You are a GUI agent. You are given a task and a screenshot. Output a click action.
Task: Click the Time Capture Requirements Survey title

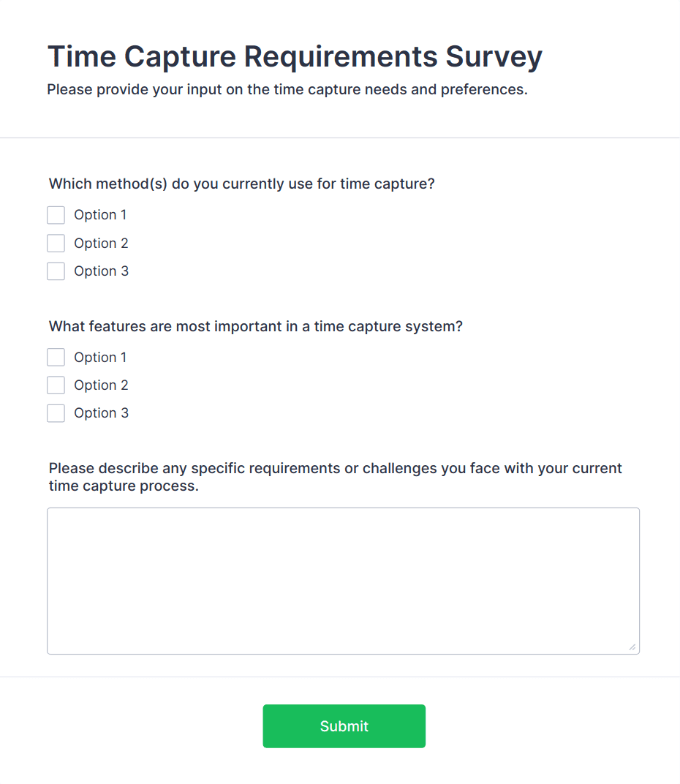click(295, 56)
